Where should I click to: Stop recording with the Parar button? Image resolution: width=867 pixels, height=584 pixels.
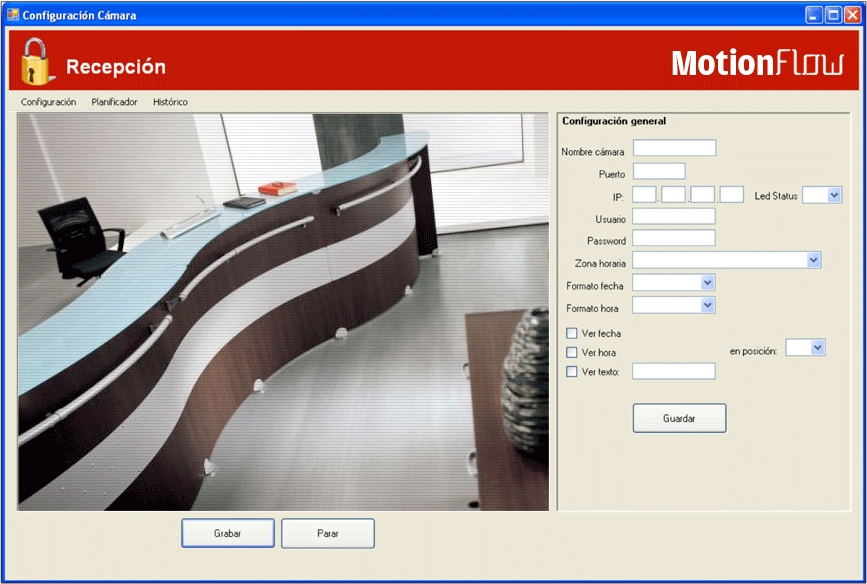click(x=328, y=533)
